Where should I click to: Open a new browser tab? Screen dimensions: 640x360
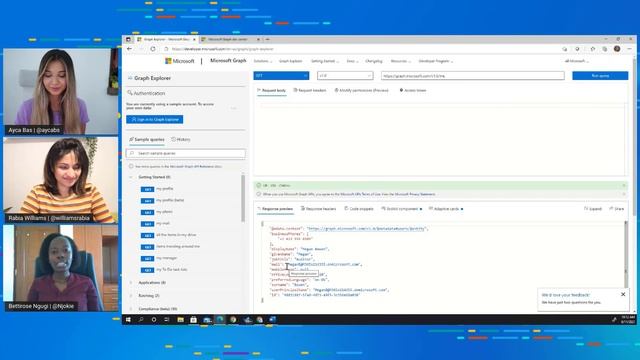[268, 40]
